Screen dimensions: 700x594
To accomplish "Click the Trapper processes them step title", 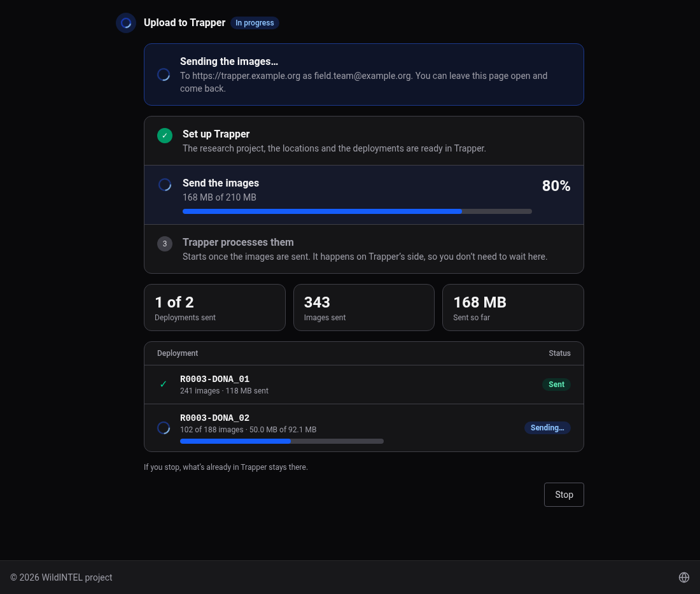I will [x=238, y=242].
